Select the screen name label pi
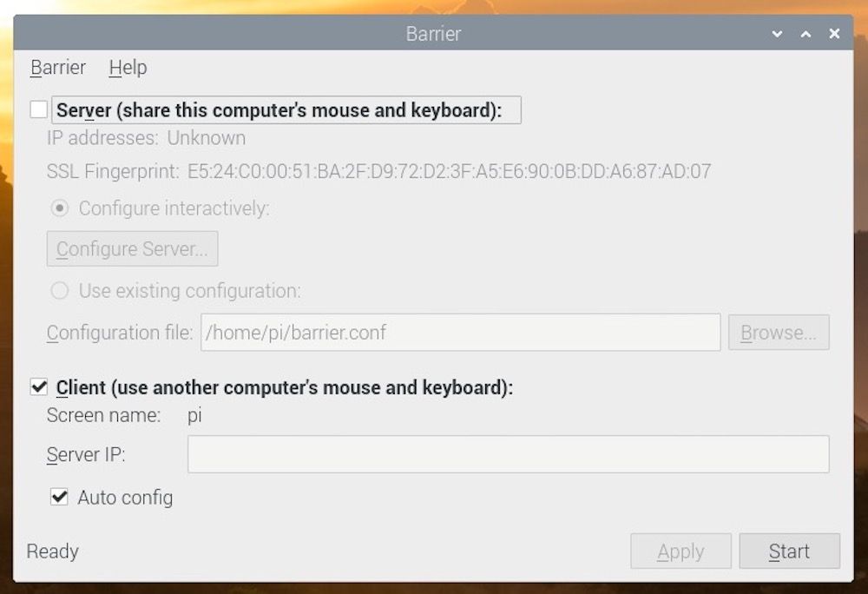The width and height of the screenshot is (868, 594). (194, 415)
